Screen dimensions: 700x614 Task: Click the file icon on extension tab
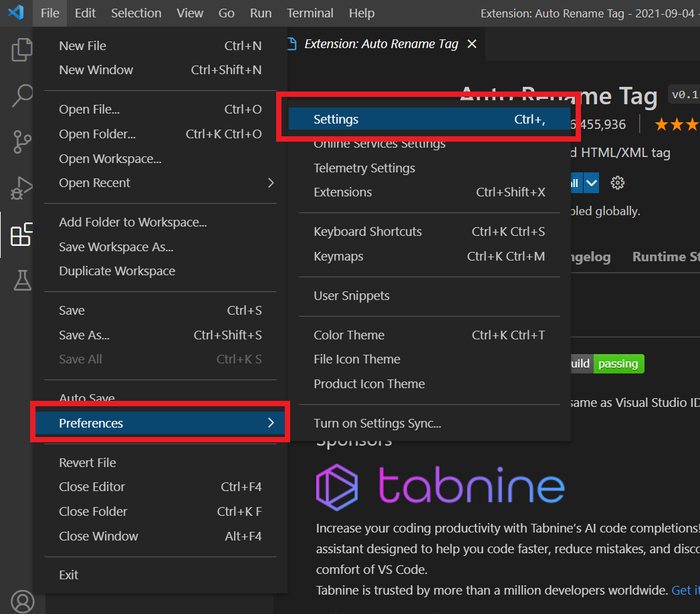tap(292, 43)
